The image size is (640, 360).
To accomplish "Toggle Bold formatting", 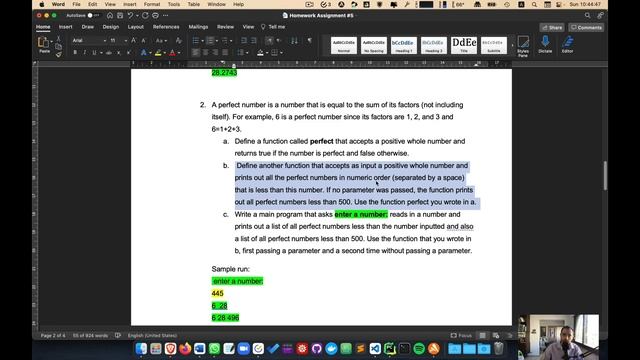I will [75, 53].
